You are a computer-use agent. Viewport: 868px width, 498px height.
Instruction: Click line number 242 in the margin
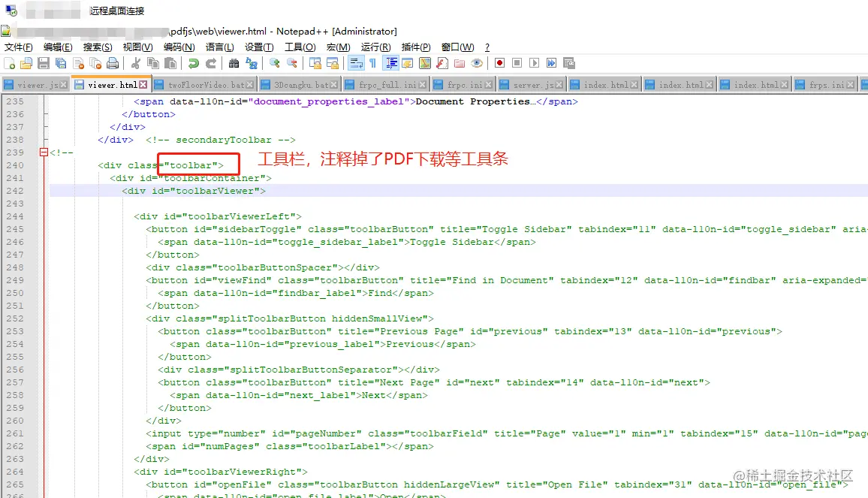point(15,191)
